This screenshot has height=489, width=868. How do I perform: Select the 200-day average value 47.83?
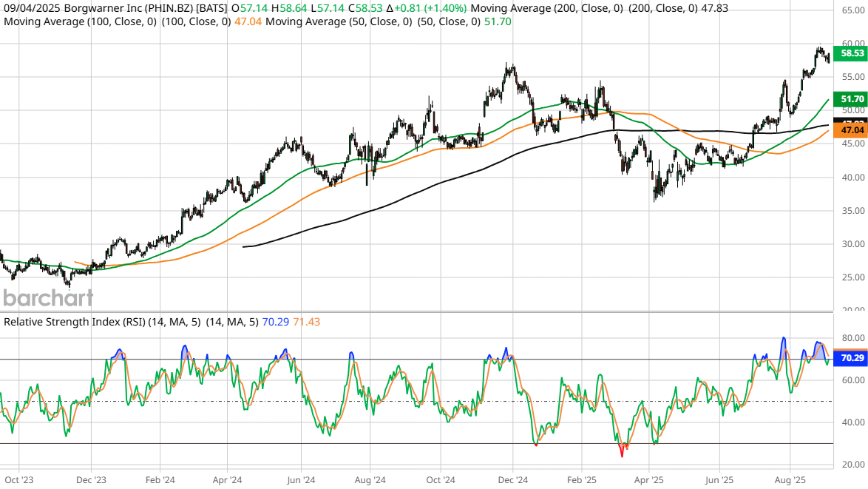714,8
